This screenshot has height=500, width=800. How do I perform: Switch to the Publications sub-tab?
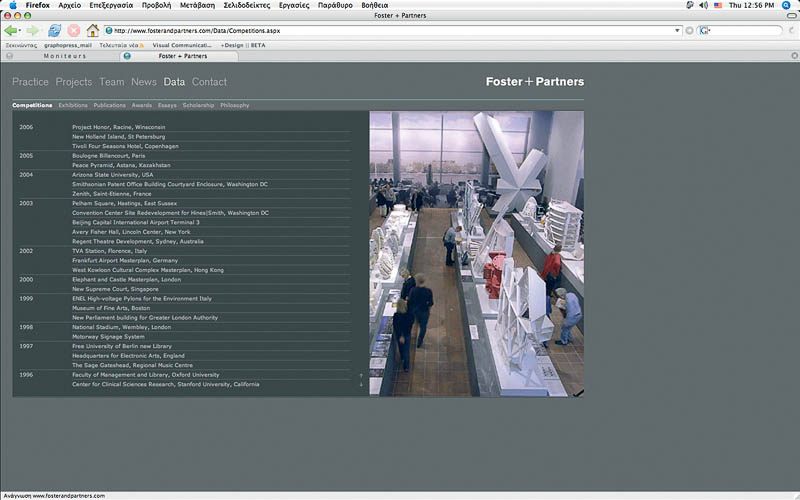(x=109, y=105)
